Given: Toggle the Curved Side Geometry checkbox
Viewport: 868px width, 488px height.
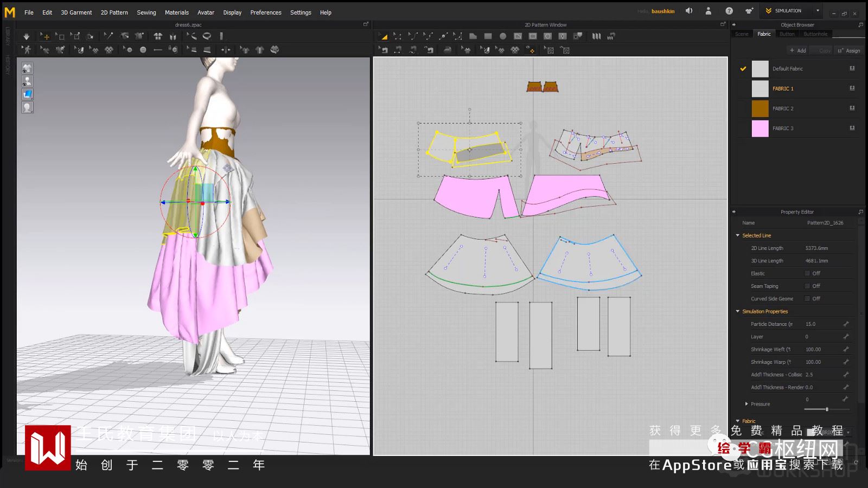Looking at the screenshot, I should click(807, 299).
